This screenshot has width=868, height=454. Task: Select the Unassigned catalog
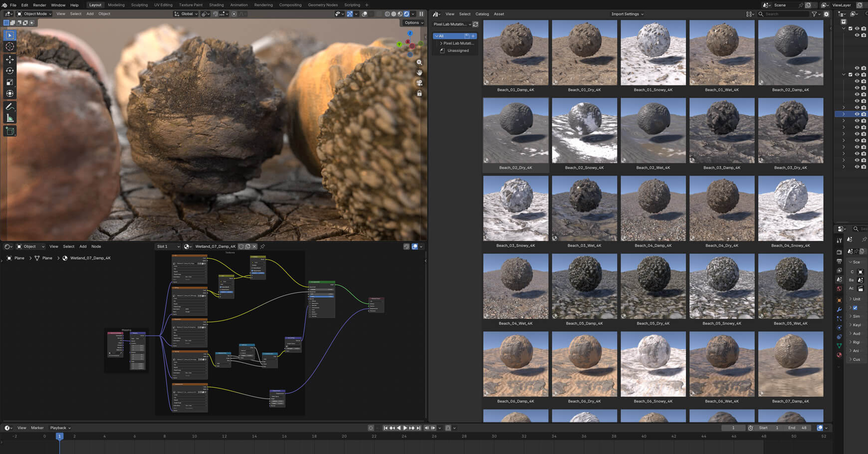click(x=458, y=50)
